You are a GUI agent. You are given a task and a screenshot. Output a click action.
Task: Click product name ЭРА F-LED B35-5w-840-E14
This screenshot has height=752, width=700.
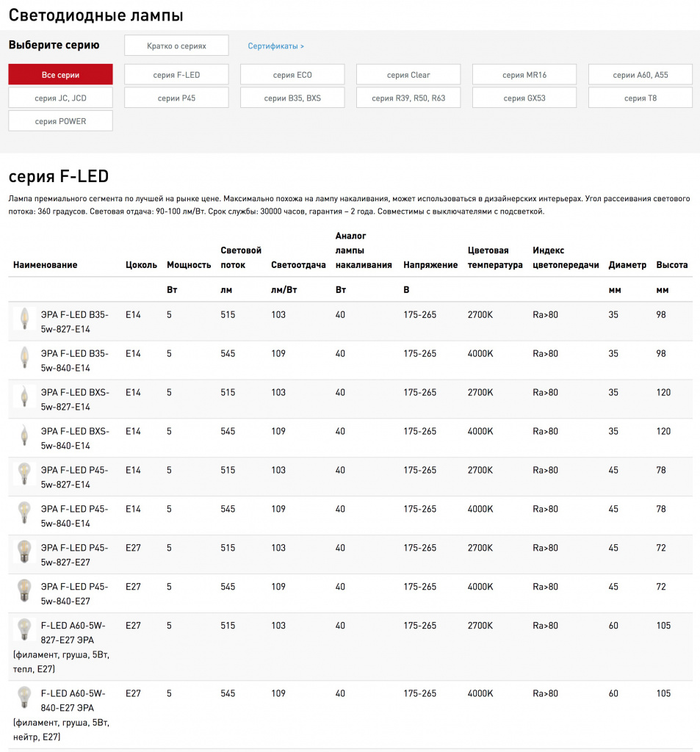(75, 361)
